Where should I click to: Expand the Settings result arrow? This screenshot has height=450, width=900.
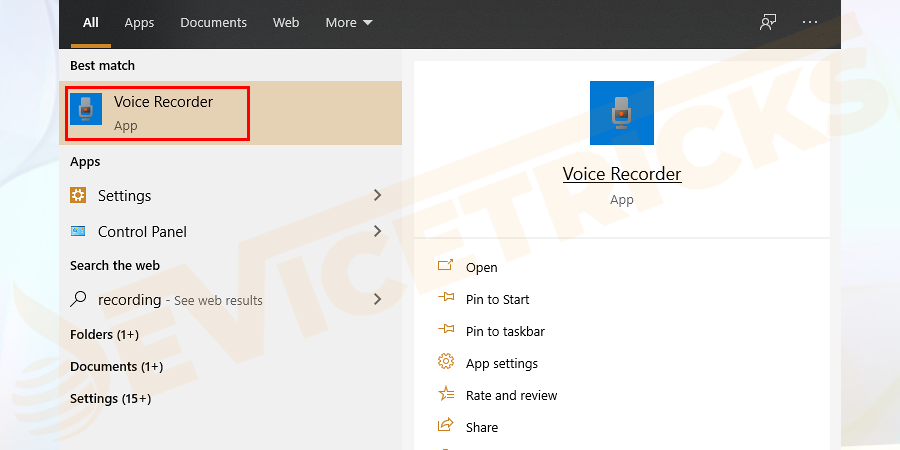point(378,195)
